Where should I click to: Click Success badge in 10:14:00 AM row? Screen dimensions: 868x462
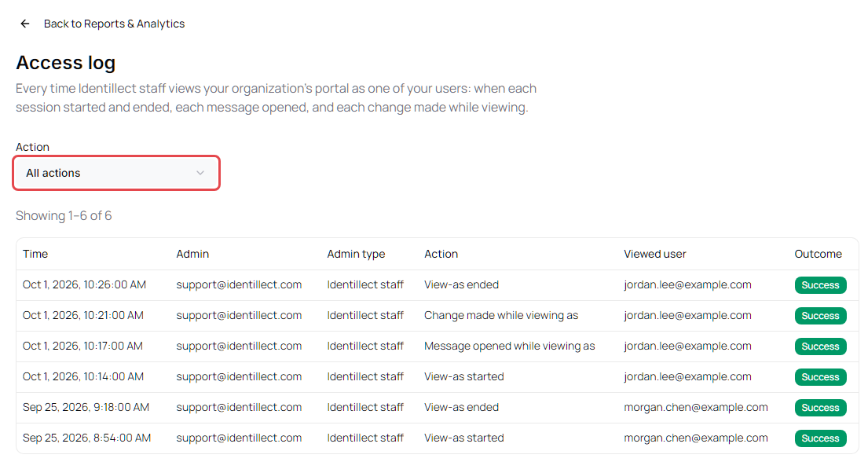(x=820, y=377)
